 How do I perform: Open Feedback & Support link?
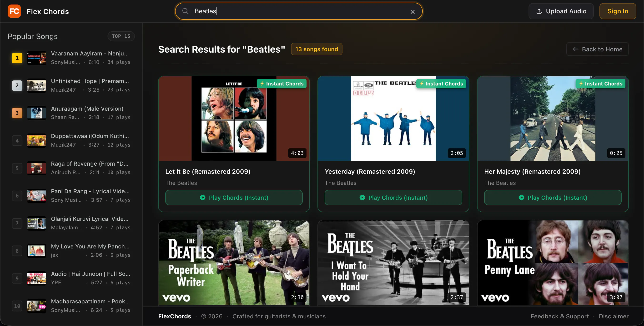[559, 316]
